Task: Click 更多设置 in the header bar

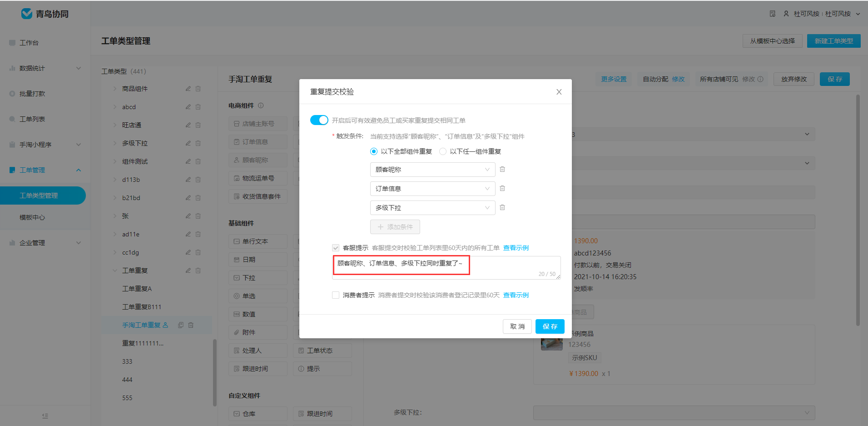Action: (x=614, y=79)
